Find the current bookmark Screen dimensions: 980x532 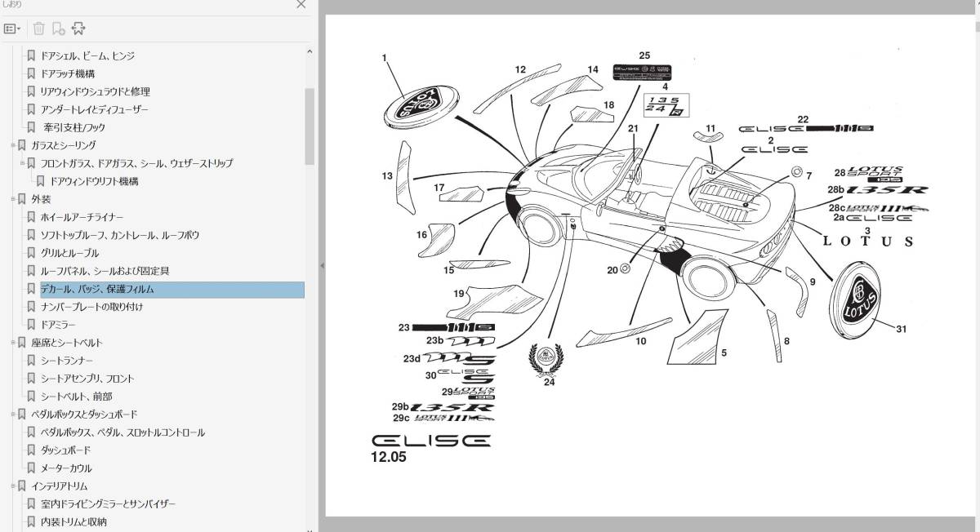coord(78,29)
